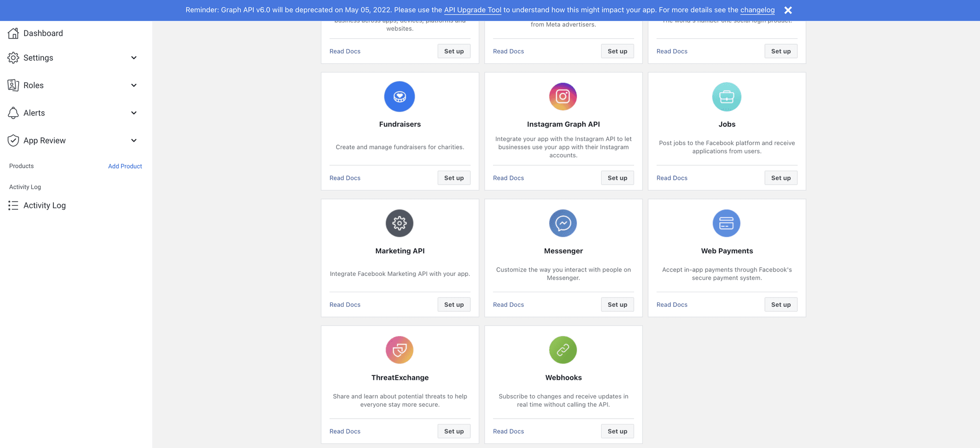The image size is (980, 448).
Task: Open the API Upgrade Tool link
Action: tap(472, 10)
